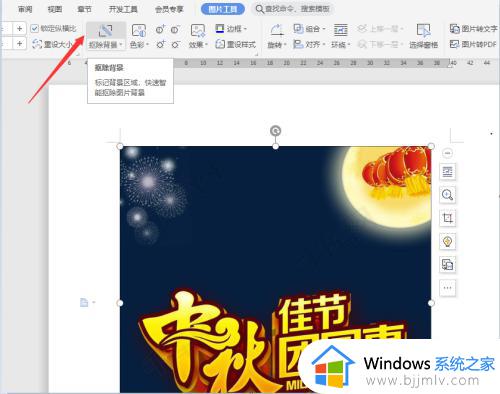Open the 对齐 align dropdown
Screen dimensions: 500x394
[x=309, y=44]
